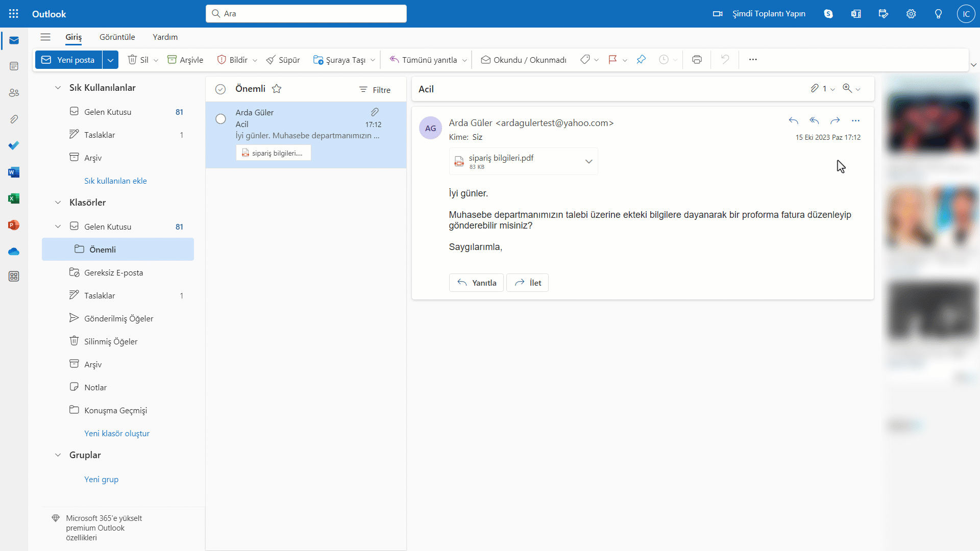Click the Yanıtla reply button
Screen dimensions: 980x551
coord(476,283)
